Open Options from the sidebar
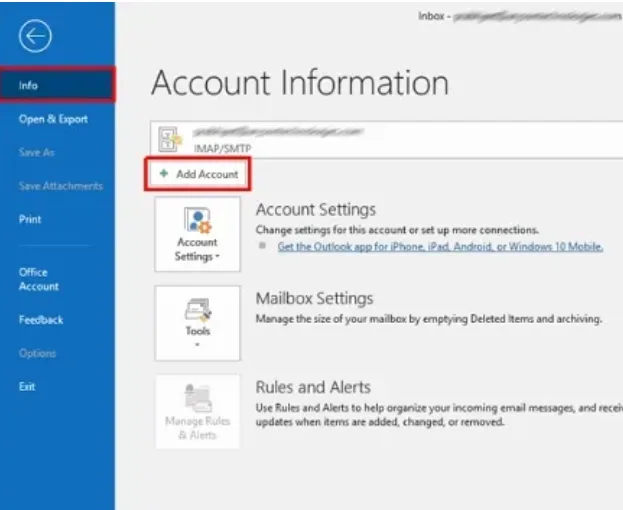 (x=37, y=353)
